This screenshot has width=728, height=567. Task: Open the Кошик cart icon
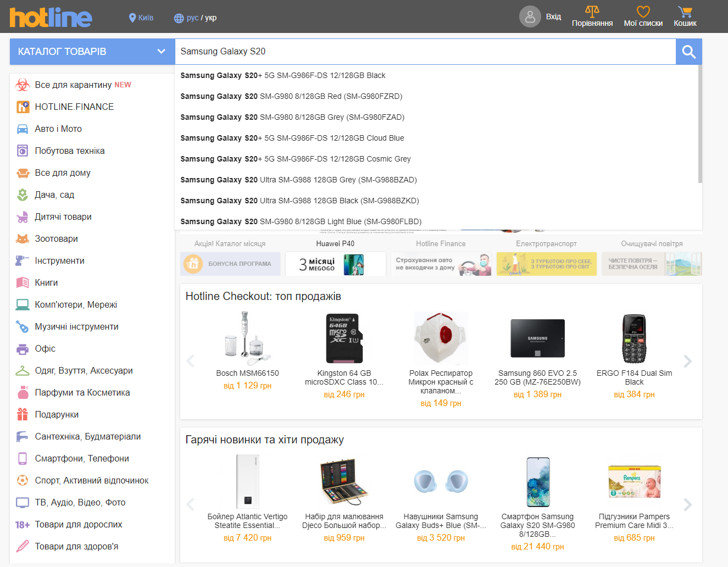pos(685,11)
